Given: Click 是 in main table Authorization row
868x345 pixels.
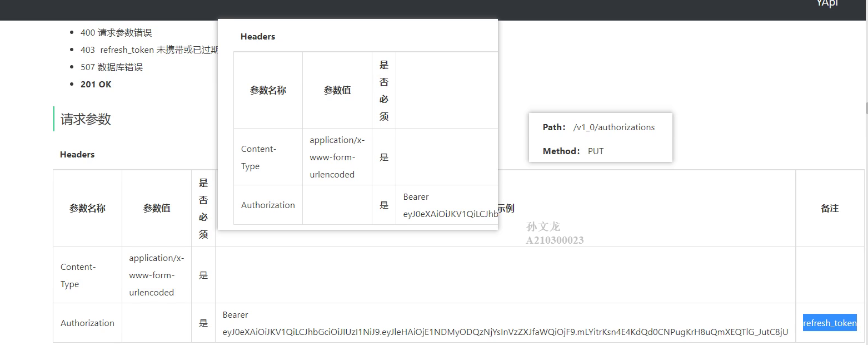Looking at the screenshot, I should [x=203, y=323].
